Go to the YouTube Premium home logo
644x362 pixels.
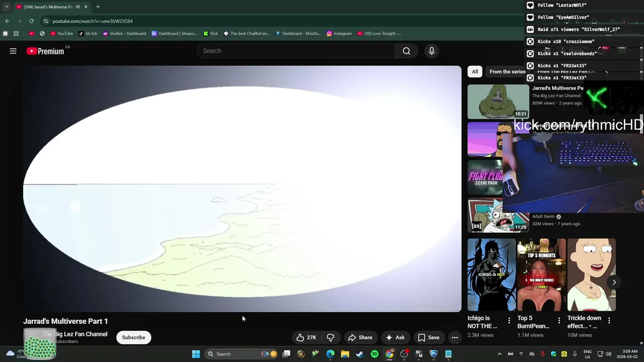(x=45, y=51)
